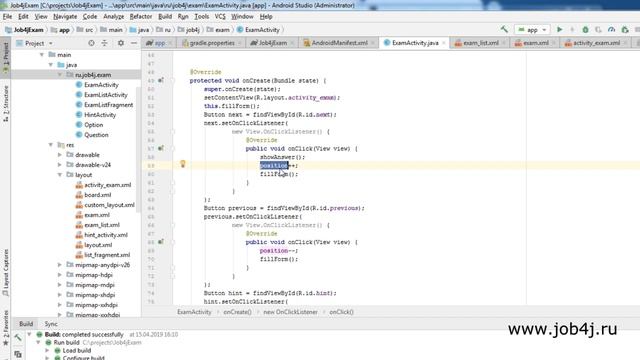Viewport: 640px width, 360px height.
Task: Open the File menu
Action: [7, 16]
